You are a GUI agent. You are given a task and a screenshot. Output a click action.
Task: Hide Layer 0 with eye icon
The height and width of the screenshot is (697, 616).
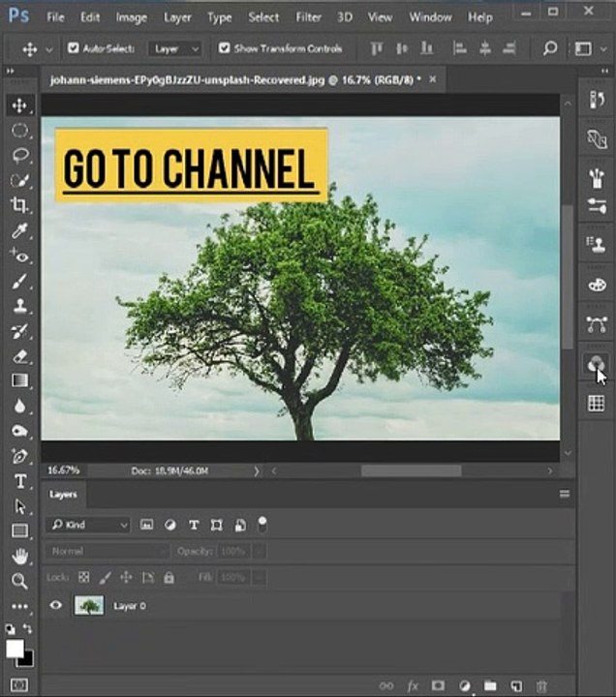click(x=55, y=605)
